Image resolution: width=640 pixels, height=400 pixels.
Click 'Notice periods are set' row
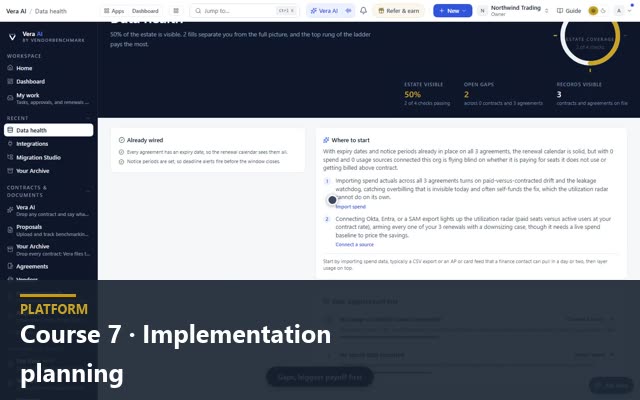click(200, 162)
